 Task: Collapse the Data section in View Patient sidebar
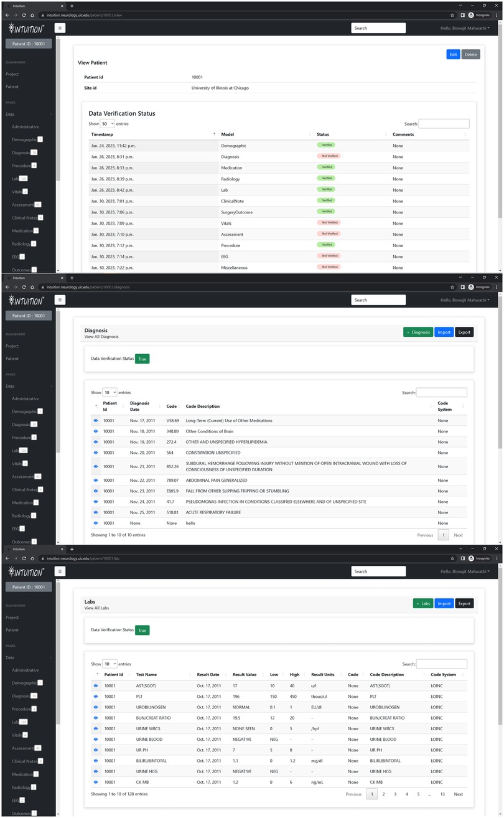tap(29, 115)
